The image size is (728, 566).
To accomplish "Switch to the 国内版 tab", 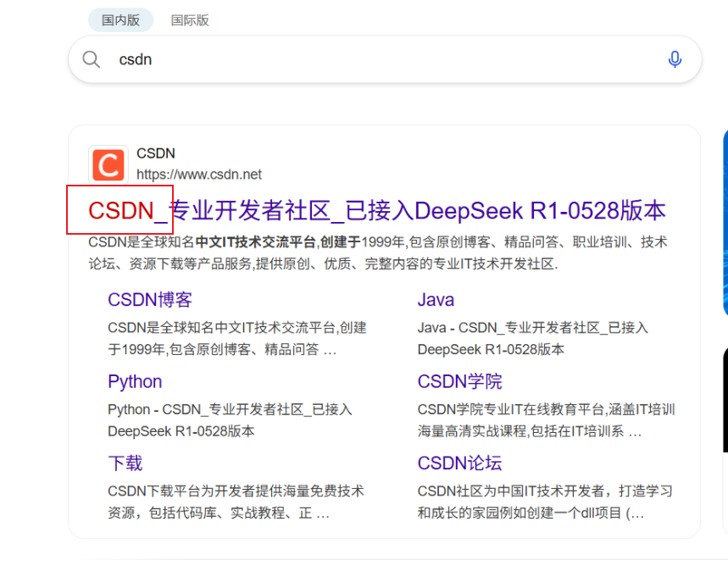I will point(120,20).
